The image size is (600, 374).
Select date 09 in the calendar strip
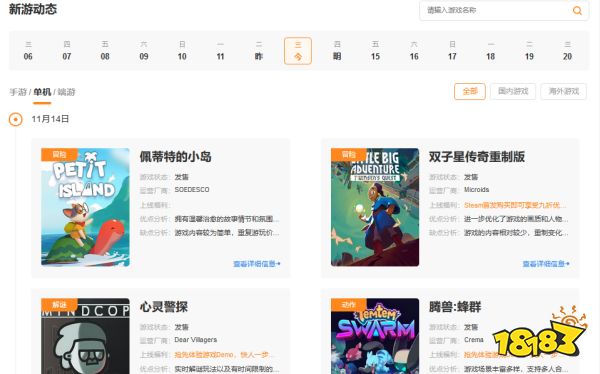coord(143,51)
